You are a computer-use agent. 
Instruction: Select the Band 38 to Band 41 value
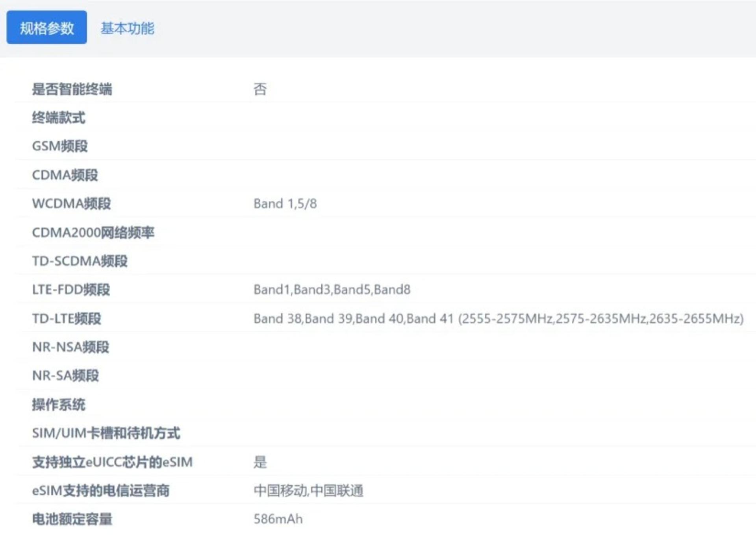tap(498, 318)
